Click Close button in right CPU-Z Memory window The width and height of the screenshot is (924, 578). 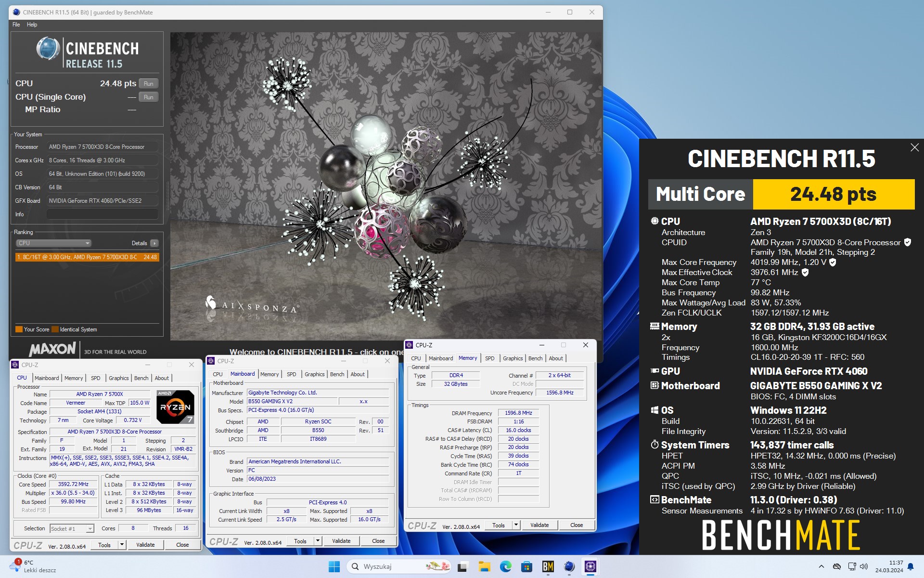(x=577, y=525)
